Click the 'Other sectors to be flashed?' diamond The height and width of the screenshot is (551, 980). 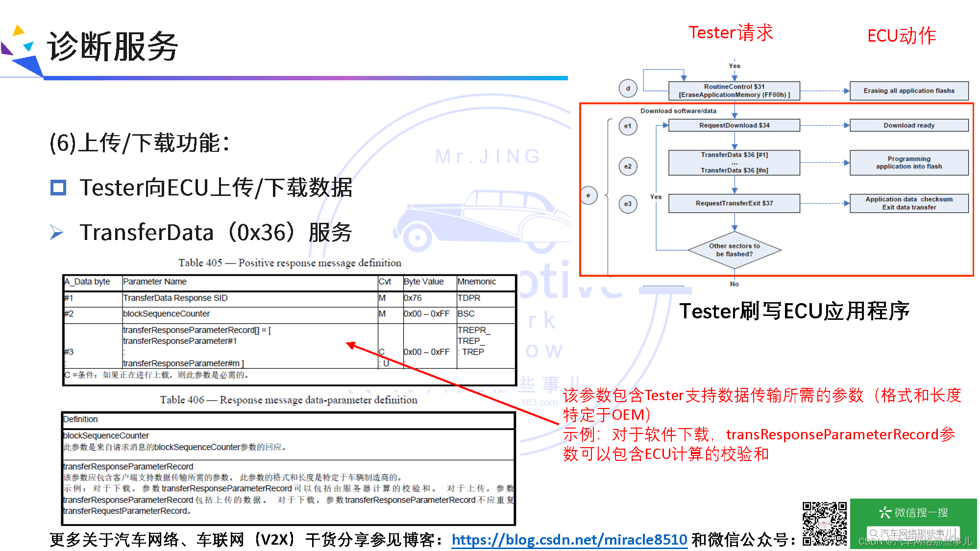tap(734, 250)
